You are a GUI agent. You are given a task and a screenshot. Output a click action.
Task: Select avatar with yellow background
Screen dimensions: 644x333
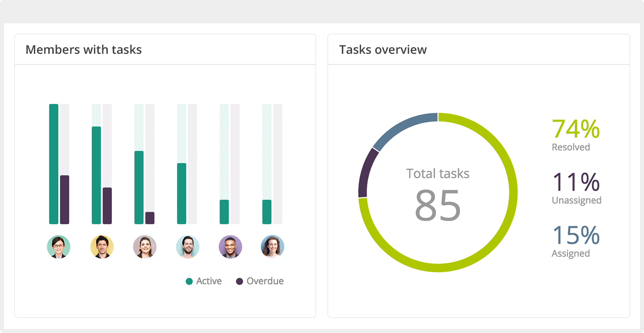pos(102,247)
